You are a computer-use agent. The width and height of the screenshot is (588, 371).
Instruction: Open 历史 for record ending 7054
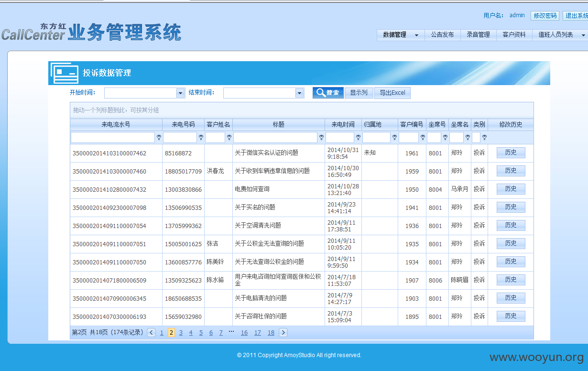click(511, 225)
